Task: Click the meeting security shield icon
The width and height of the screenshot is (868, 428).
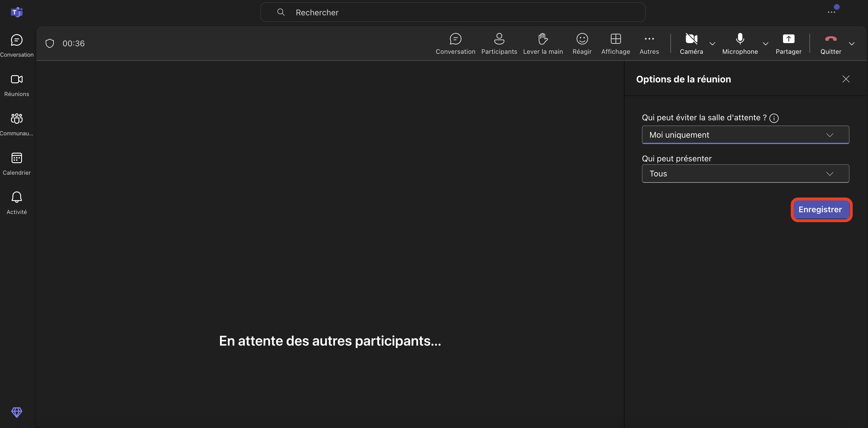Action: [50, 43]
